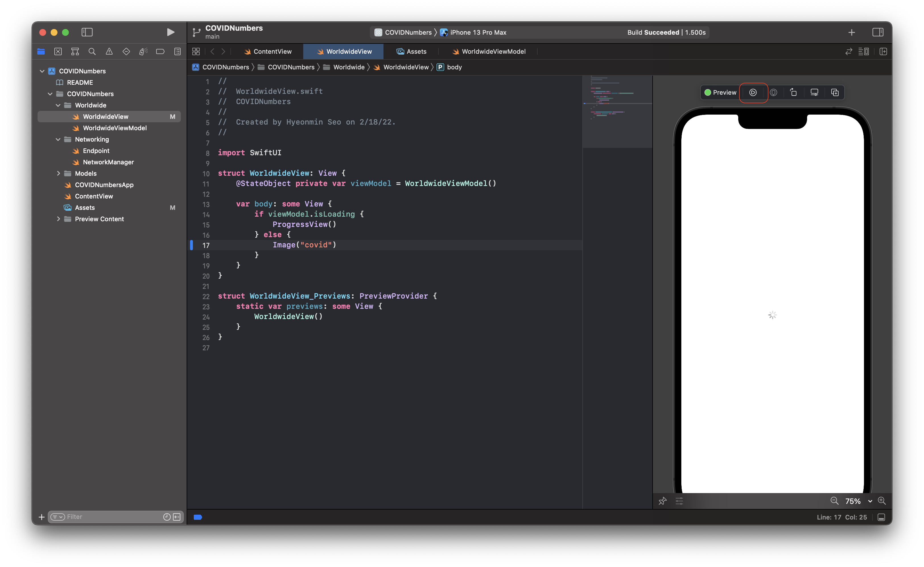Image resolution: width=924 pixels, height=567 pixels.
Task: Toggle the navigator sidebar visibility
Action: [x=87, y=32]
